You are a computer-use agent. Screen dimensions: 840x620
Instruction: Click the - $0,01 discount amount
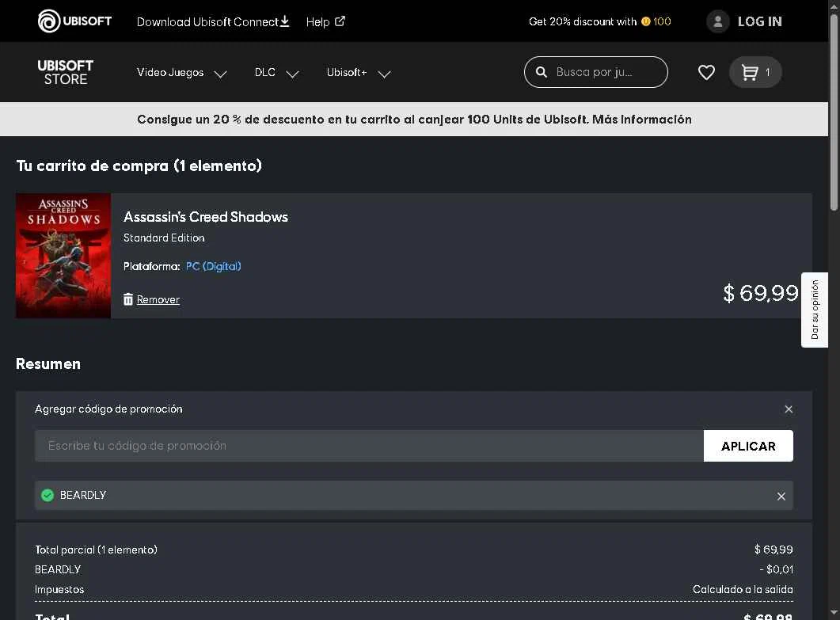click(x=776, y=569)
